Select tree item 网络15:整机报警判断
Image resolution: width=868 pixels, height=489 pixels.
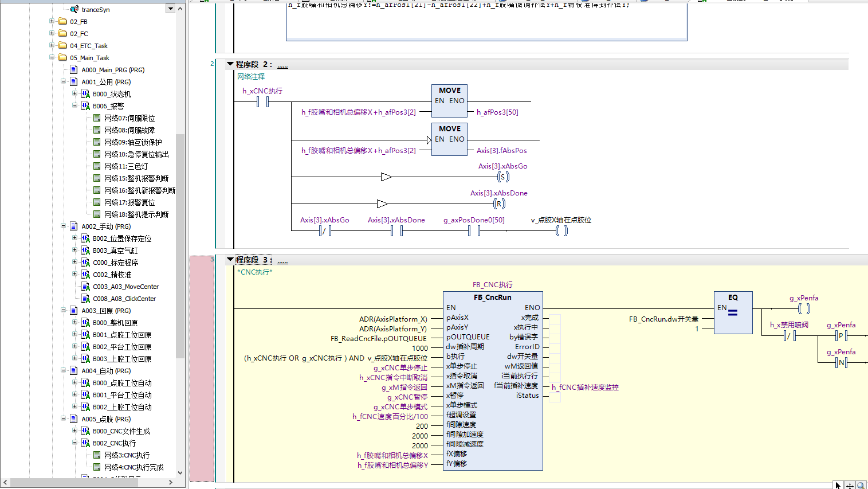(x=136, y=178)
